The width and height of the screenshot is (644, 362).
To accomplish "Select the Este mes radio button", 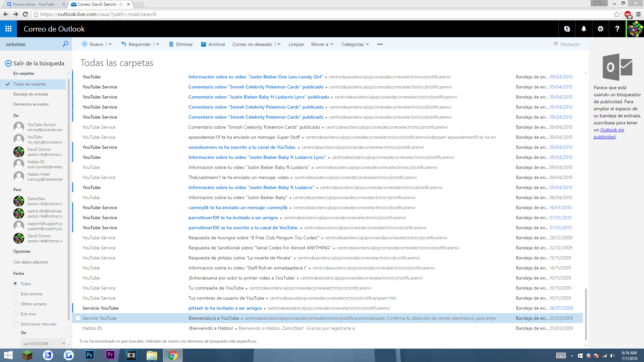I will pos(15,314).
